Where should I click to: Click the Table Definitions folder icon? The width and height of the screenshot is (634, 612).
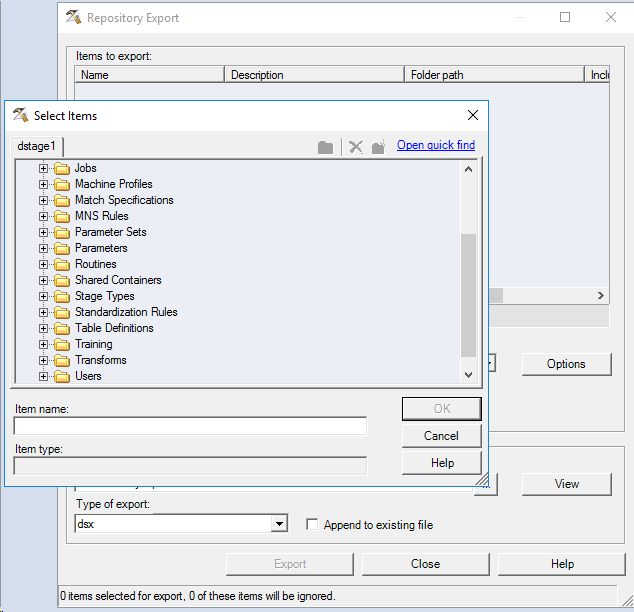pos(62,328)
